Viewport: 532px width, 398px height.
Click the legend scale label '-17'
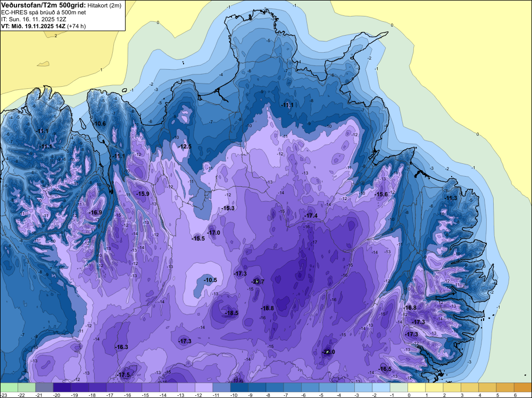pyautogui.click(x=110, y=395)
